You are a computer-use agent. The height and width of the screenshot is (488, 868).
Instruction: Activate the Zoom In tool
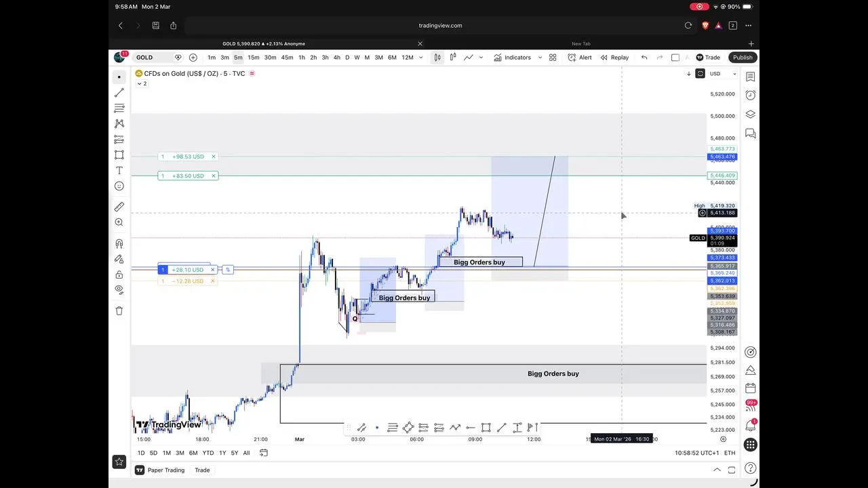click(x=119, y=222)
